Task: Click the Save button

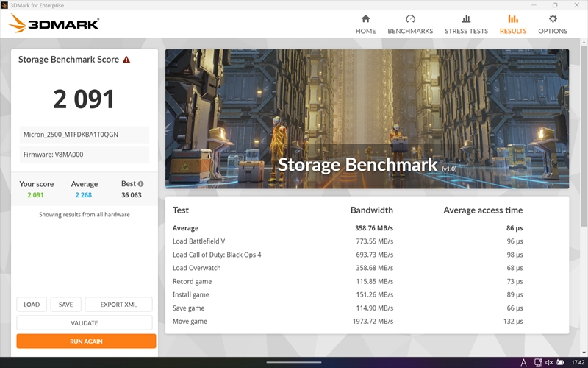Action: pos(65,305)
